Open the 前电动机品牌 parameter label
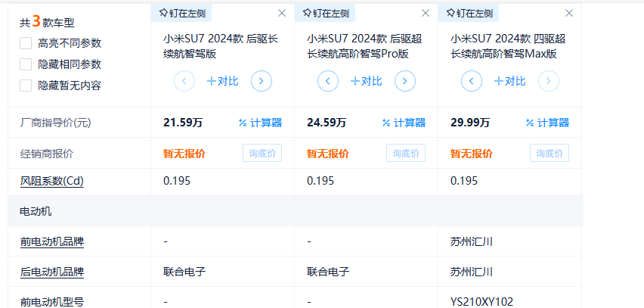The width and height of the screenshot is (644, 308). (52, 242)
